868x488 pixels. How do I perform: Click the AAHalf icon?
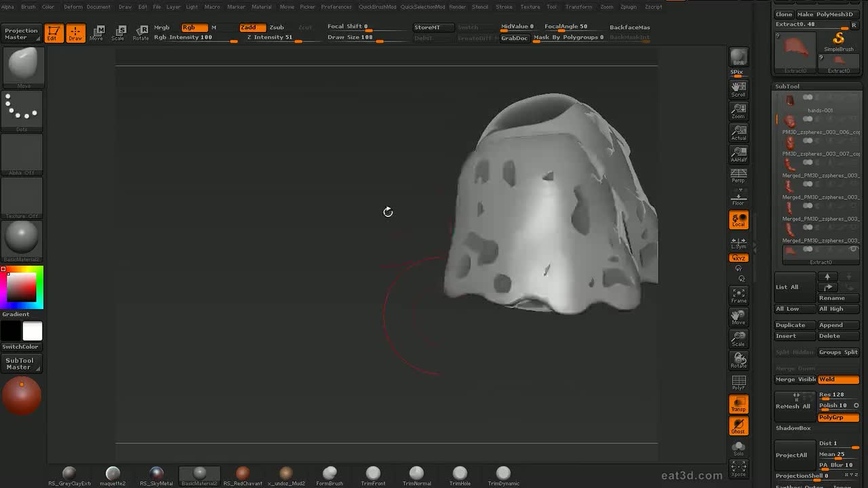click(738, 154)
